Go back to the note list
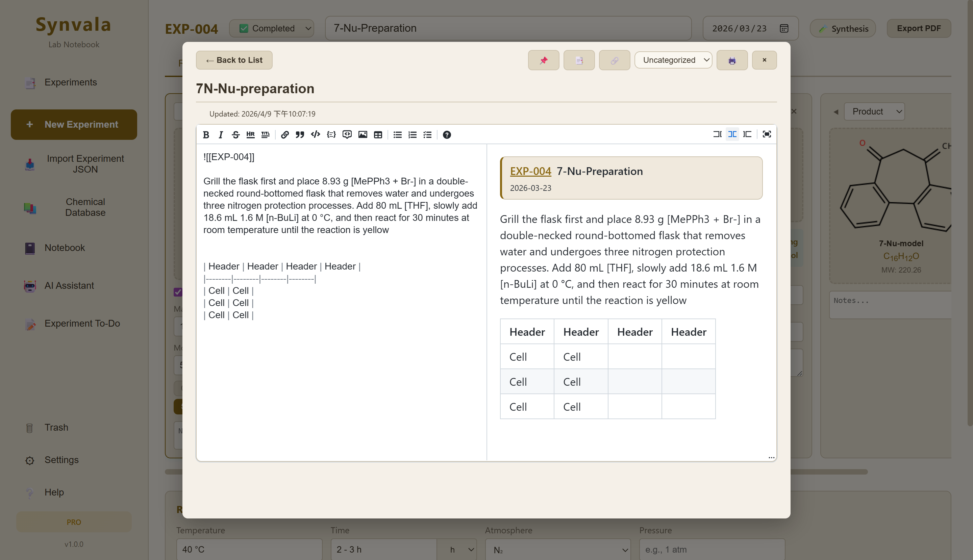This screenshot has width=973, height=560. tap(234, 60)
